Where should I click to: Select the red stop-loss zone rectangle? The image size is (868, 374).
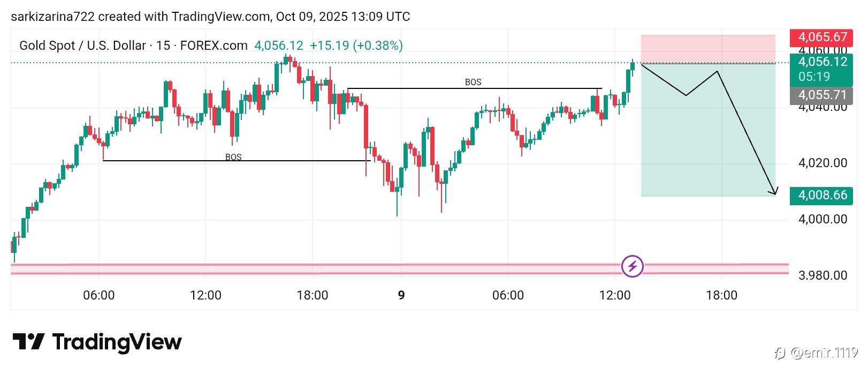point(707,49)
